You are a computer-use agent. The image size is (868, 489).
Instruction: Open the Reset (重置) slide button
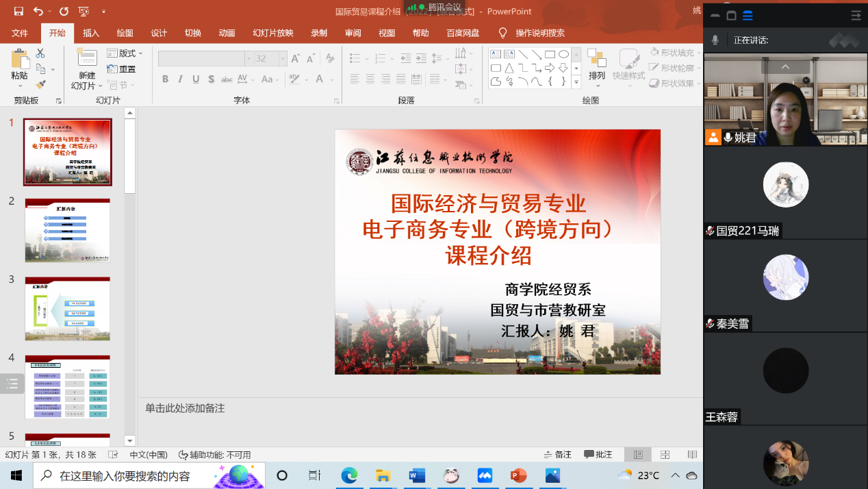pyautogui.click(x=121, y=69)
